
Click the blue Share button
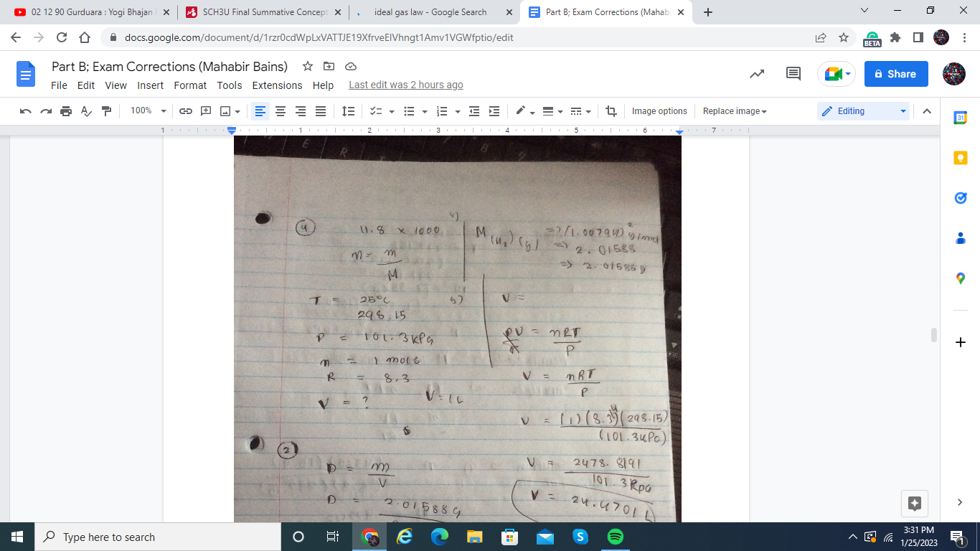[895, 74]
